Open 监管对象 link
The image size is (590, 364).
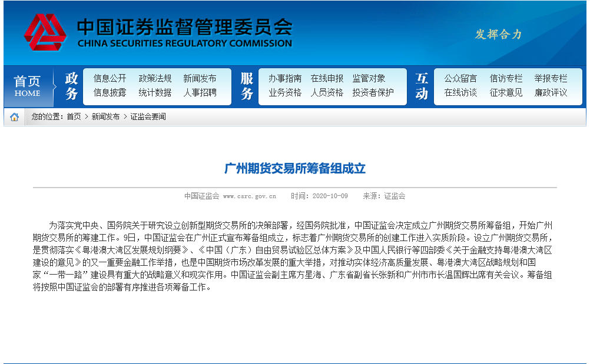click(369, 79)
